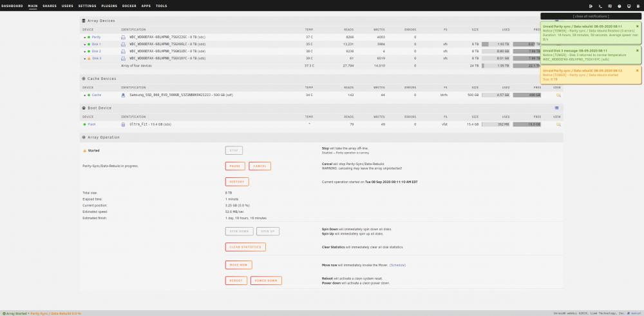
Task: Open the Plugins tab
Action: [x=109, y=6]
